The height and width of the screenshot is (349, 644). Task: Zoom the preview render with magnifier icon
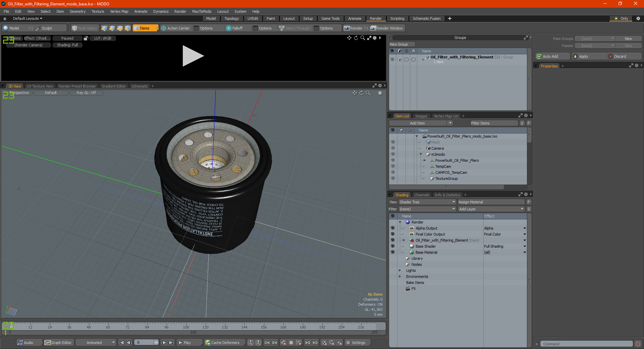coord(363,38)
